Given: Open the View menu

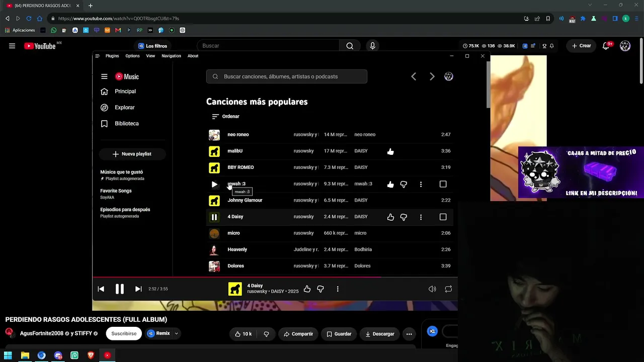Looking at the screenshot, I should tap(150, 56).
